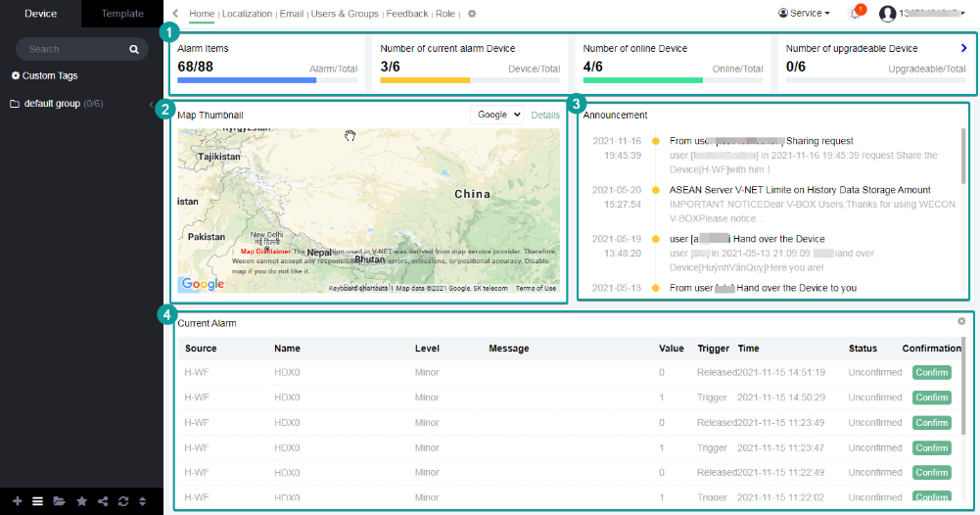The width and height of the screenshot is (980, 515).
Task: Open the notification bell
Action: [855, 14]
